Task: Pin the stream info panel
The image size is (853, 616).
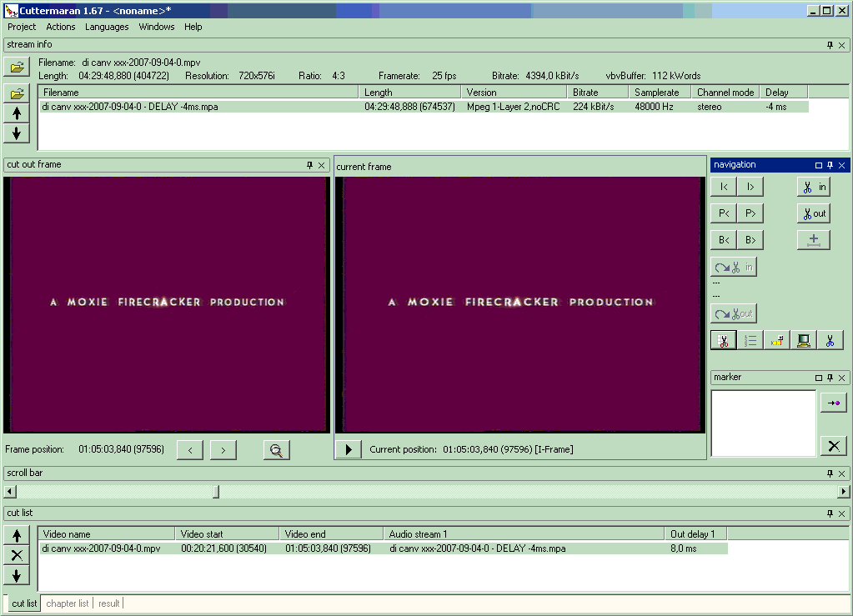Action: click(830, 45)
